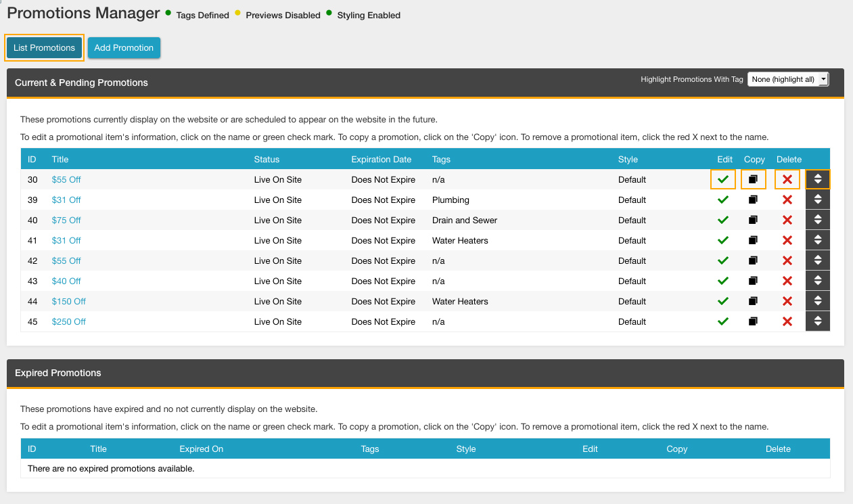Viewport: 853px width, 504px height.
Task: Open the Highlight Promotions With Tag dropdown
Action: pyautogui.click(x=787, y=79)
